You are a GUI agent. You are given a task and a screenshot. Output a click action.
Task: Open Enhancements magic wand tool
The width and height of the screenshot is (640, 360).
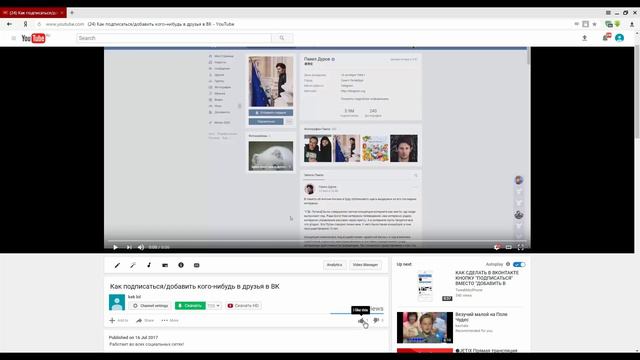(x=133, y=265)
